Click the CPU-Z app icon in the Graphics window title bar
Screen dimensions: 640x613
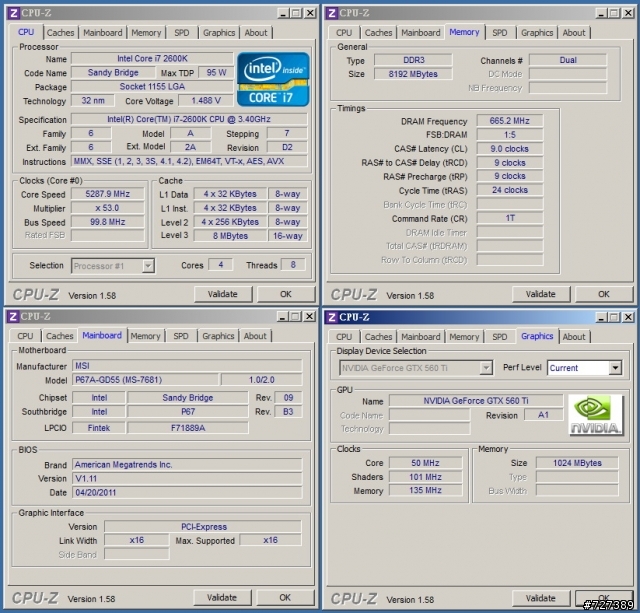click(331, 317)
